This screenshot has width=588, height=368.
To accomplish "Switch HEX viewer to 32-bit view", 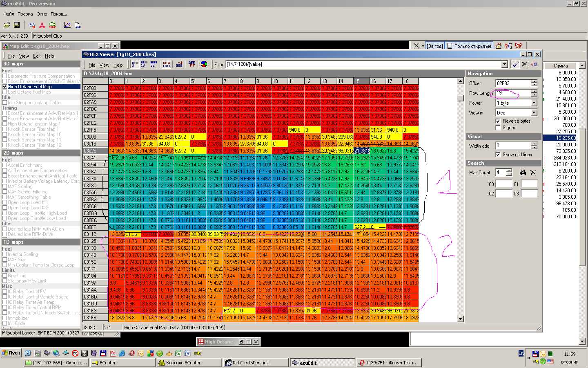I will pos(154,64).
